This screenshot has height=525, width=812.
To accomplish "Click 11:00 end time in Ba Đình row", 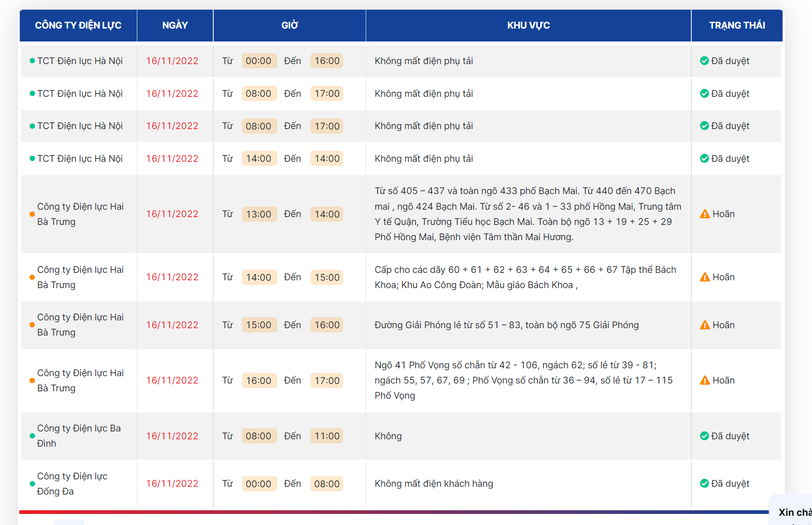I will (x=327, y=436).
